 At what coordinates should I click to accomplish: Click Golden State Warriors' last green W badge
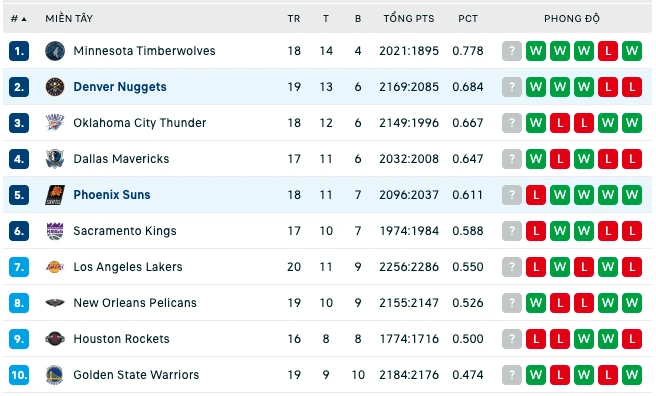point(632,375)
